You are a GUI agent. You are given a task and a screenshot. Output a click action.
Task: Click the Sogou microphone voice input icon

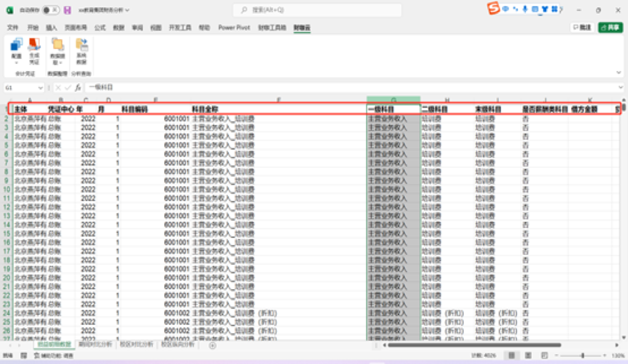point(525,9)
